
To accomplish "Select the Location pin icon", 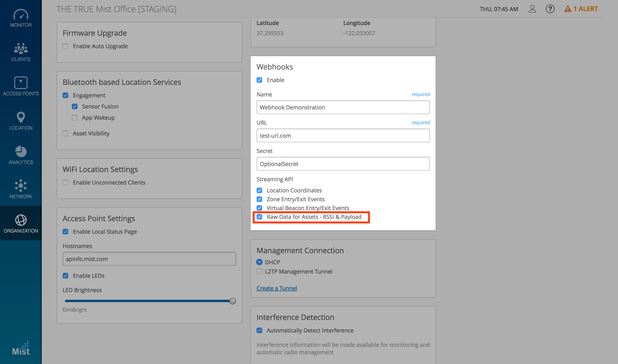I will click(x=21, y=117).
